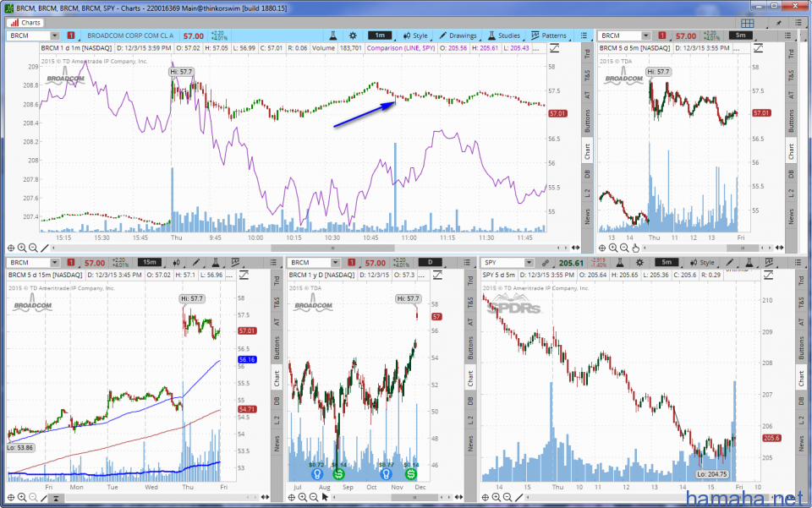The height and width of the screenshot is (508, 812).
Task: Open the SPY symbol dropdown
Action: point(528,263)
